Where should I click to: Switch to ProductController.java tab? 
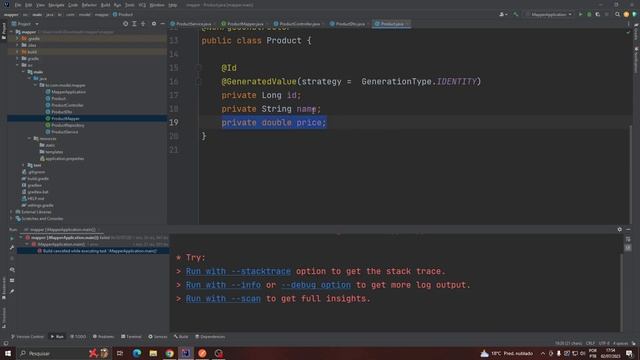click(x=297, y=24)
